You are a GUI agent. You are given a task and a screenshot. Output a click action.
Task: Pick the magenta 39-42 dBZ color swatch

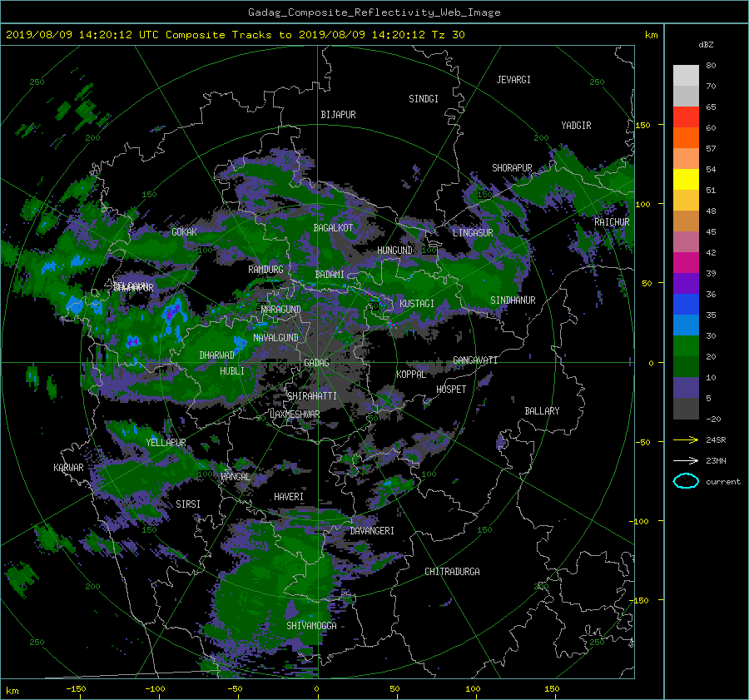coord(686,263)
